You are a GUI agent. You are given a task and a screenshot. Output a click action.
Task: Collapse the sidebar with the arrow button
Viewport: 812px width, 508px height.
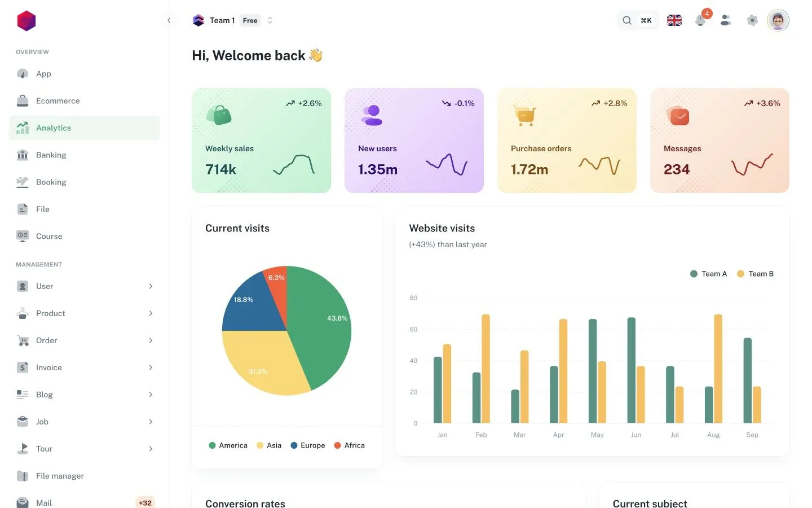[169, 20]
